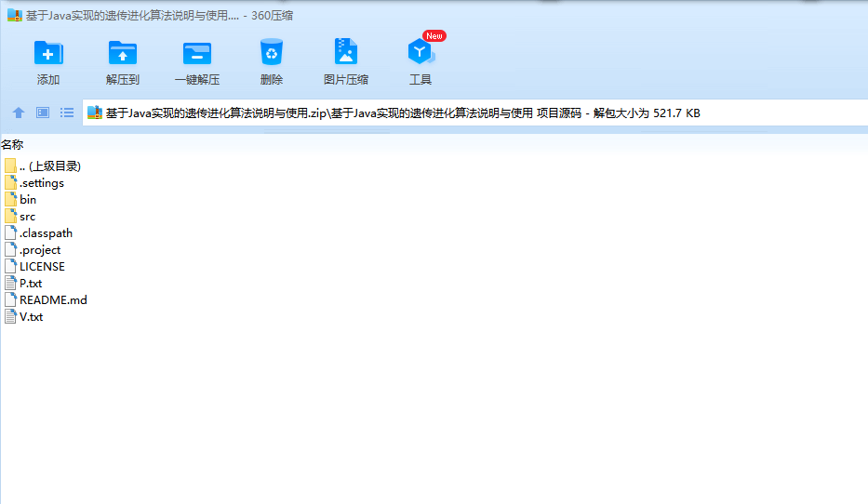The height and width of the screenshot is (504, 868).
Task: Click the folder icon beside src
Action: pyautogui.click(x=10, y=216)
